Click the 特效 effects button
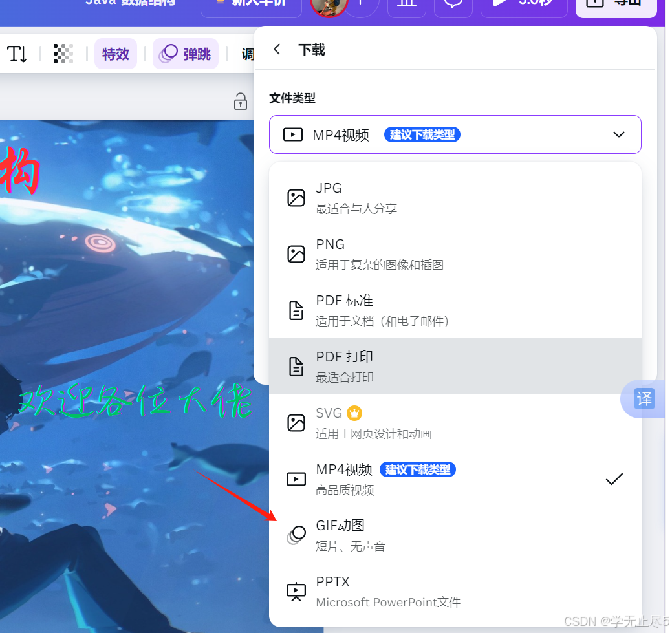Image resolution: width=672 pixels, height=633 pixels. click(116, 54)
